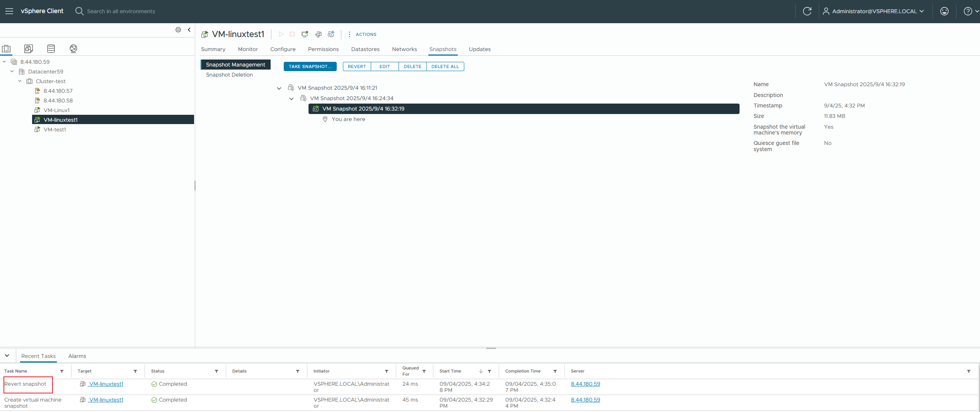Screen dimensions: 980x412
Task: Launch the VM remote console icon
Action: [305, 34]
